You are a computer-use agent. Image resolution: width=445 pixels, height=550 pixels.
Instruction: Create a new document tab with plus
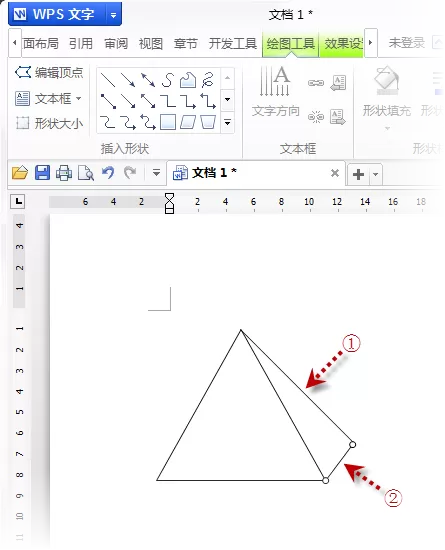click(358, 174)
